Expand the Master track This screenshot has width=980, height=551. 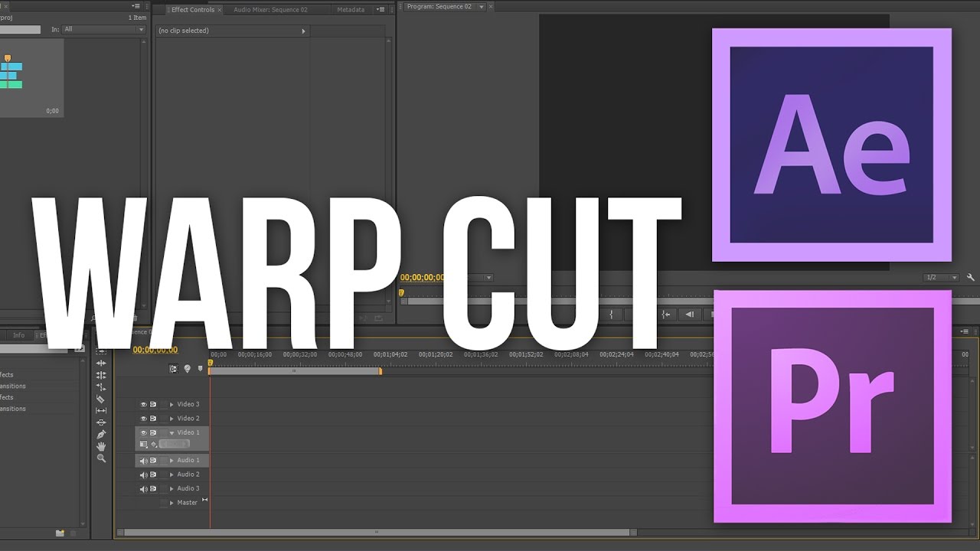click(171, 503)
